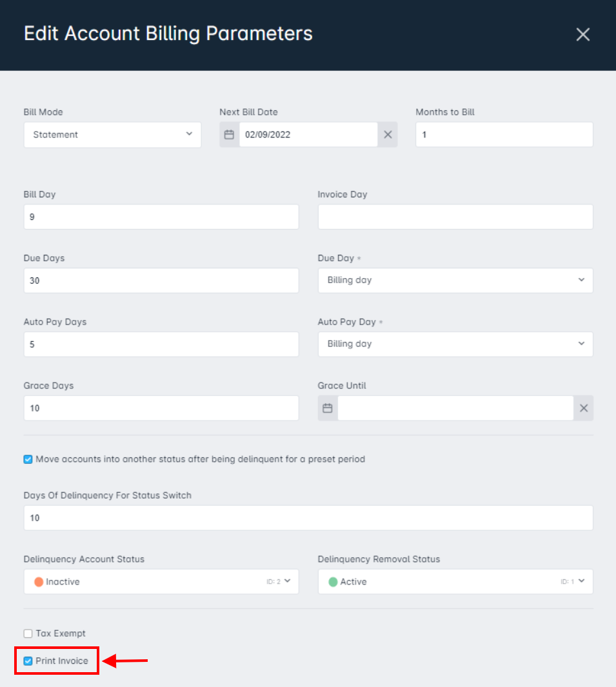This screenshot has width=616, height=687.
Task: Click the green Active status dot
Action: click(333, 581)
